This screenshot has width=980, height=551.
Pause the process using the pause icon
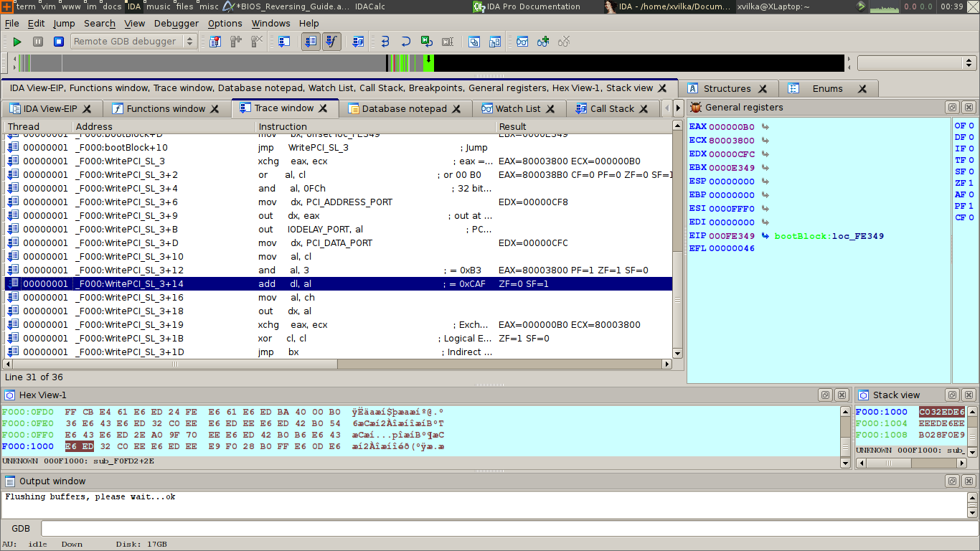pyautogui.click(x=38, y=42)
